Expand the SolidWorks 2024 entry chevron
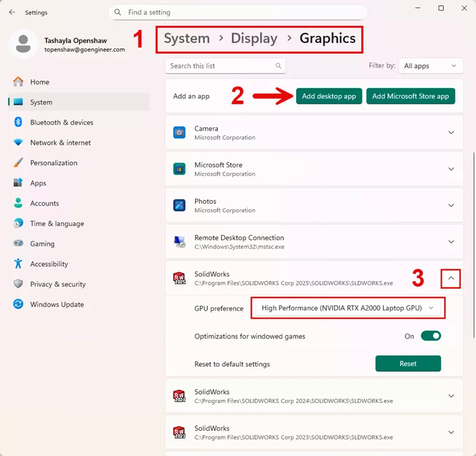The image size is (476, 456). coord(451,396)
